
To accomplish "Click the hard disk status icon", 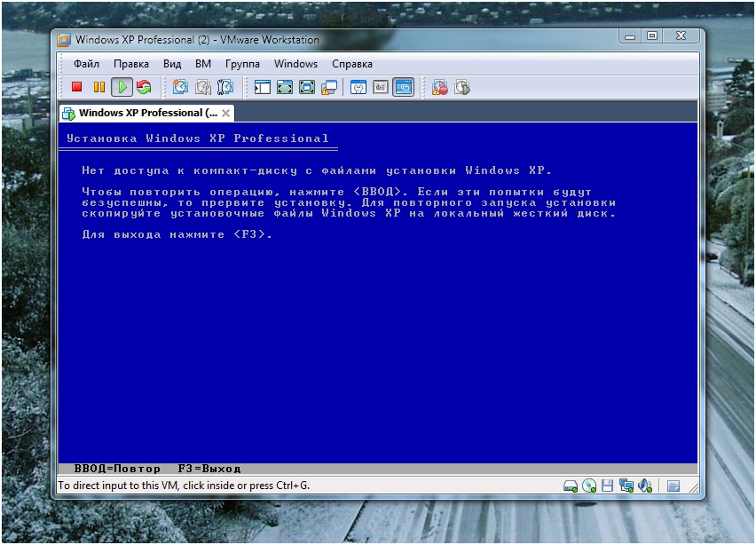I will (x=571, y=486).
